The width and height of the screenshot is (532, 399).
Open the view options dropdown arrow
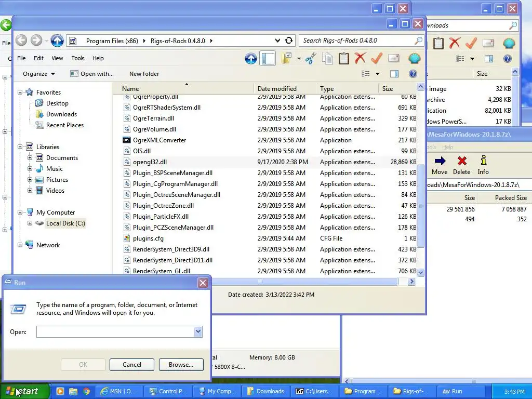(377, 74)
